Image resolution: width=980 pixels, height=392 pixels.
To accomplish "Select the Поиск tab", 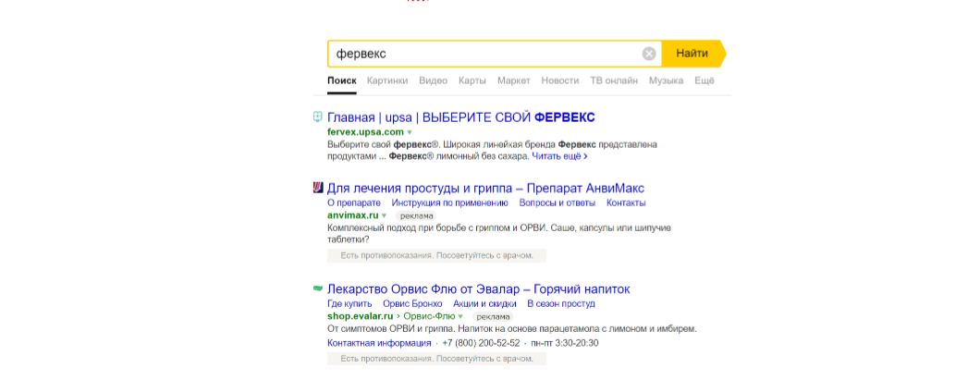I will (x=342, y=80).
